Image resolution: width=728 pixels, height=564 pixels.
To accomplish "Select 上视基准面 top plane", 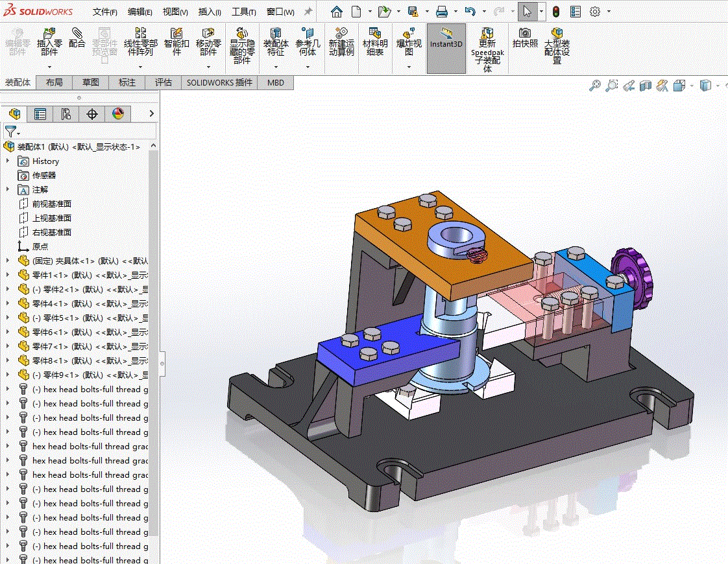I will 51,218.
